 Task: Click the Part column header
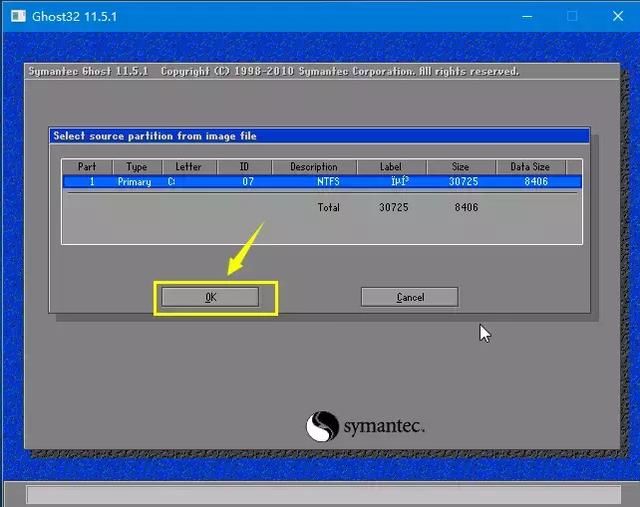pos(87,167)
